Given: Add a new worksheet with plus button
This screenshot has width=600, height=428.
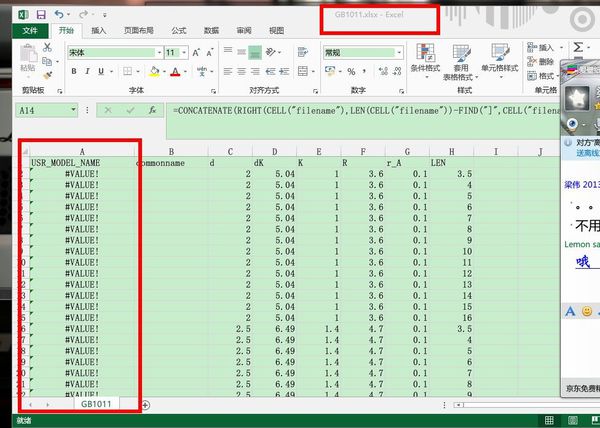Looking at the screenshot, I should 145,405.
